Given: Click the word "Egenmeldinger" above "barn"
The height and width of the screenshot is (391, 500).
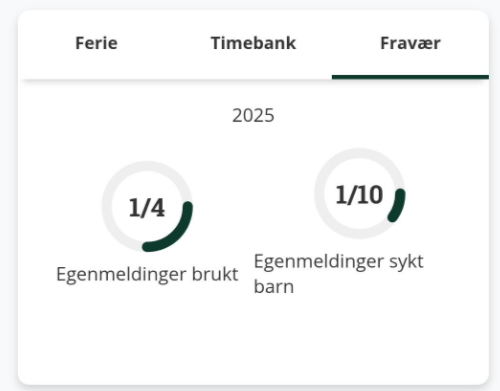Looking at the screenshot, I should [x=319, y=263].
